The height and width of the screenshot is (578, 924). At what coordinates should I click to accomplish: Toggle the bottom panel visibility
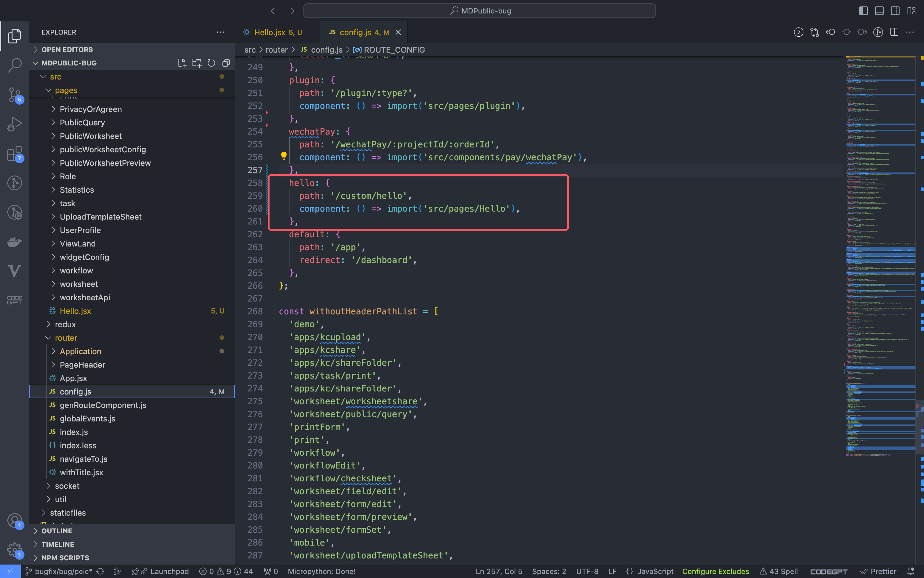[x=879, y=11]
